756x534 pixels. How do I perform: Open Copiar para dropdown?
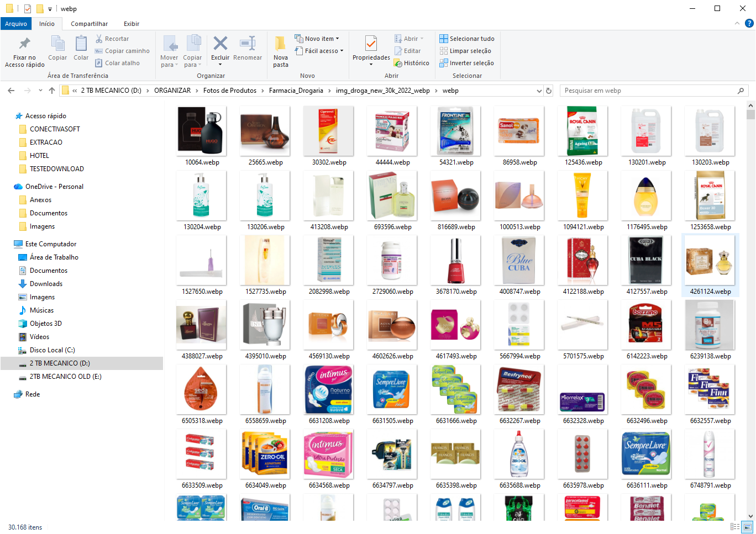coord(192,52)
